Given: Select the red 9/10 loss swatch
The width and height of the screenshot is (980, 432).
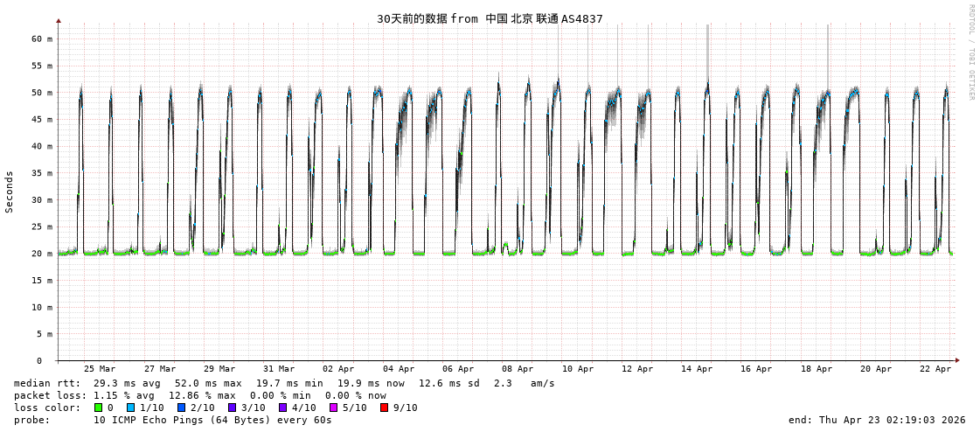Looking at the screenshot, I should (x=384, y=408).
